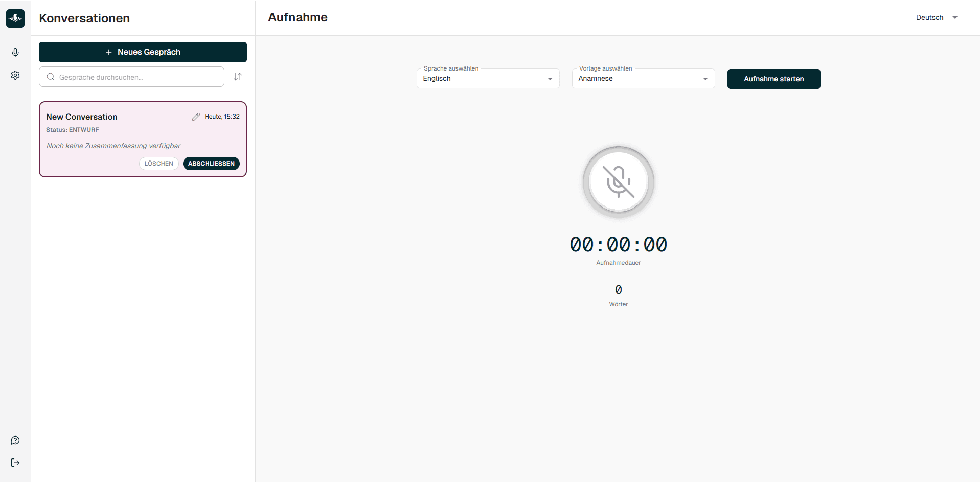Toggle conversation sort order arrows
Image resolution: width=980 pixels, height=482 pixels.
tap(238, 77)
